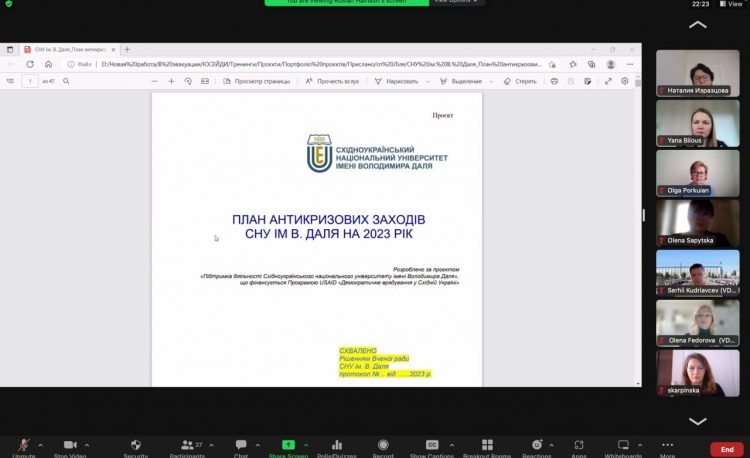Click the PDF page number field
Screen dimensions: 750x458
point(30,81)
